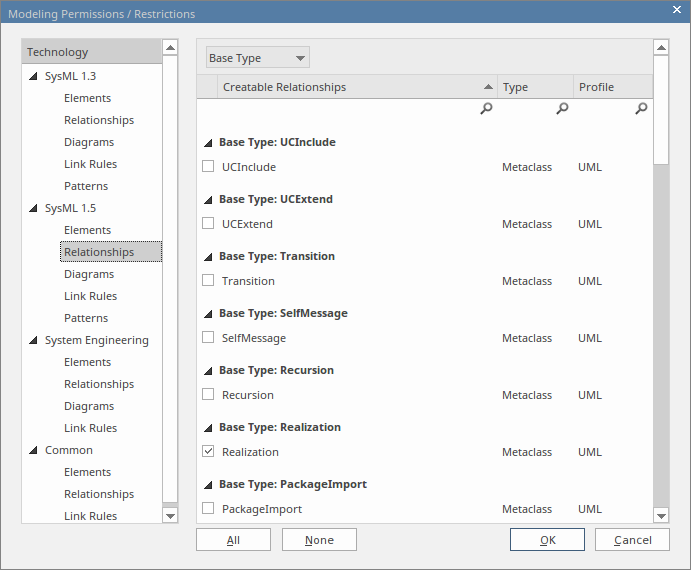691x570 pixels.
Task: Click the Technology tree scroll-down arrow
Action: click(170, 515)
